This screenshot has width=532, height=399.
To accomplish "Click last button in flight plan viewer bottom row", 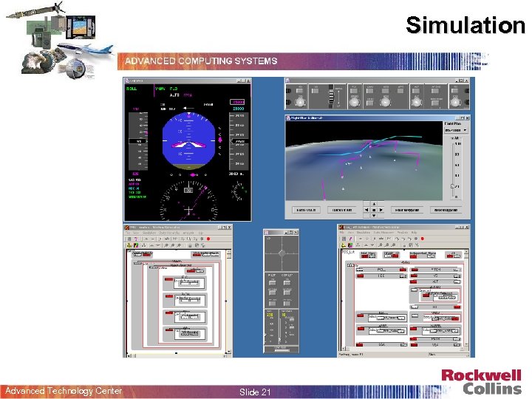I will coord(446,210).
